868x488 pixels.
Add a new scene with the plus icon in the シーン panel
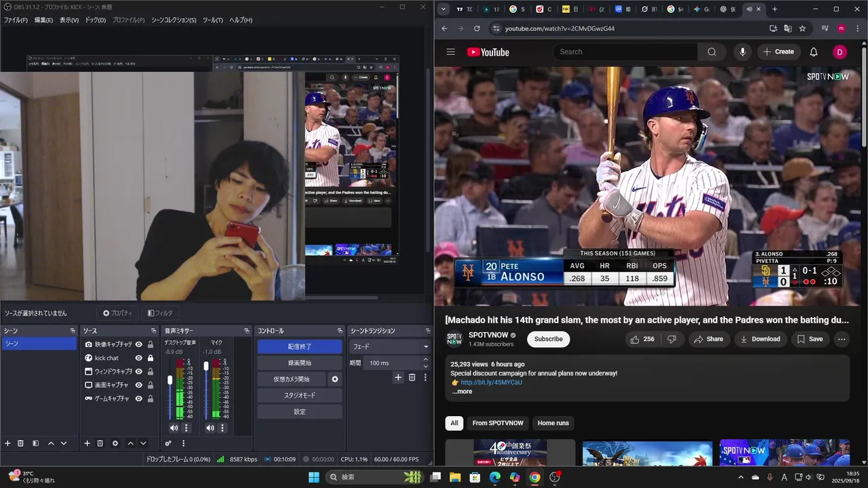[8, 443]
